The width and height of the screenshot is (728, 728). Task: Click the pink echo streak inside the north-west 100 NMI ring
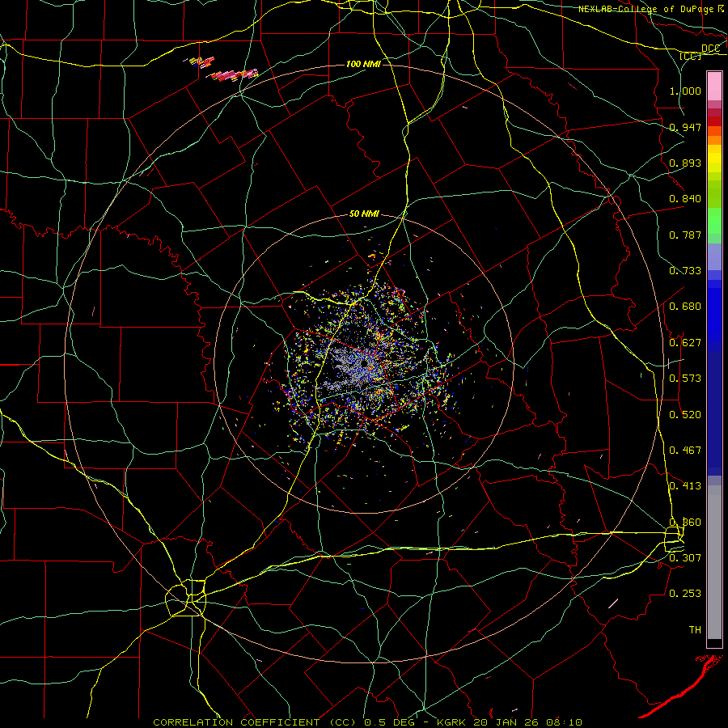pyautogui.click(x=233, y=74)
